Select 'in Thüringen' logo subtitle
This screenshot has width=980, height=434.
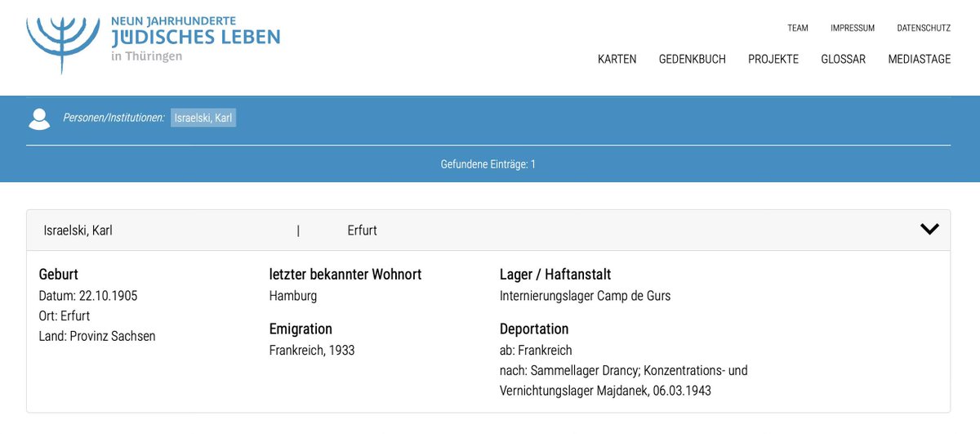pyautogui.click(x=147, y=56)
